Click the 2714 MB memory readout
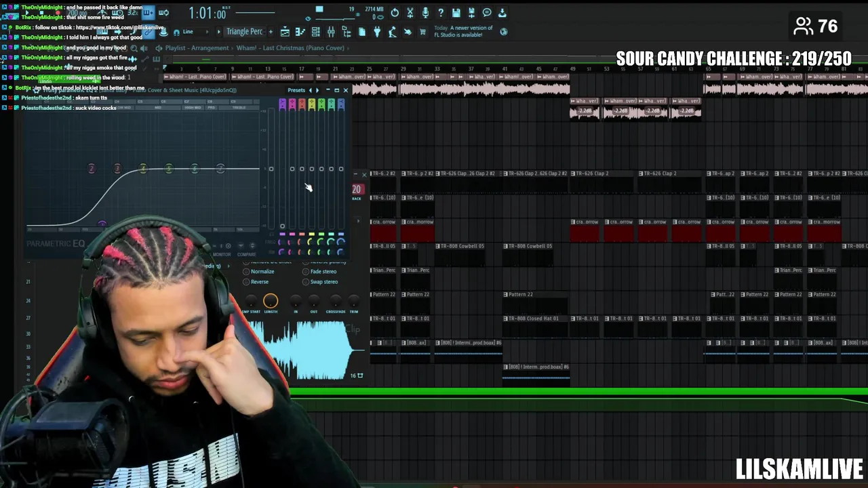This screenshot has height=488, width=868. click(x=374, y=9)
